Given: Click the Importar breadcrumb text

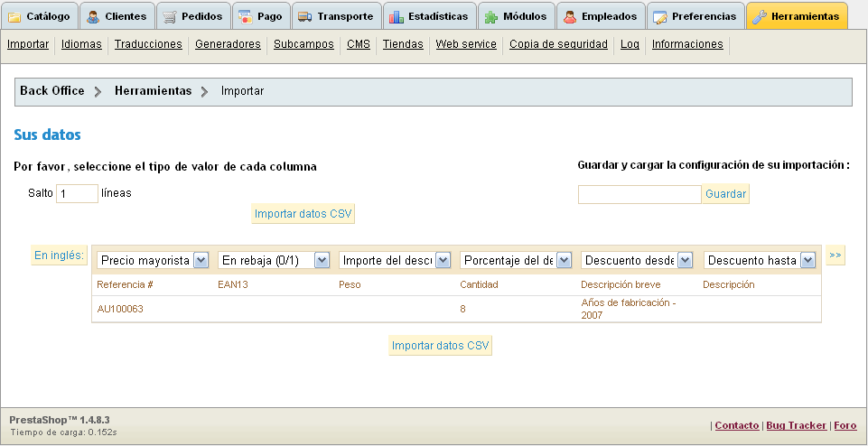Looking at the screenshot, I should [242, 91].
